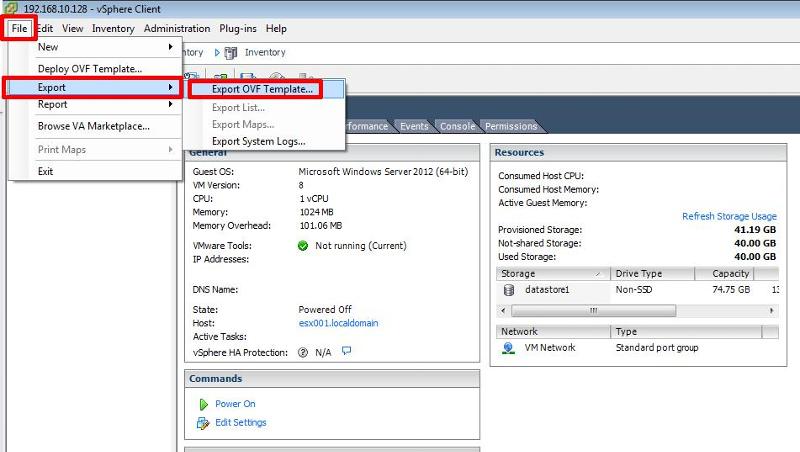Switch to the Permissions tab
The height and width of the screenshot is (452, 800).
pos(511,126)
